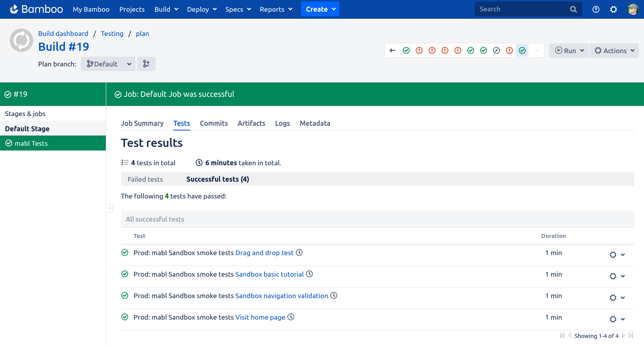Go to previous builds with the left arrow
The width and height of the screenshot is (644, 345).
click(392, 50)
